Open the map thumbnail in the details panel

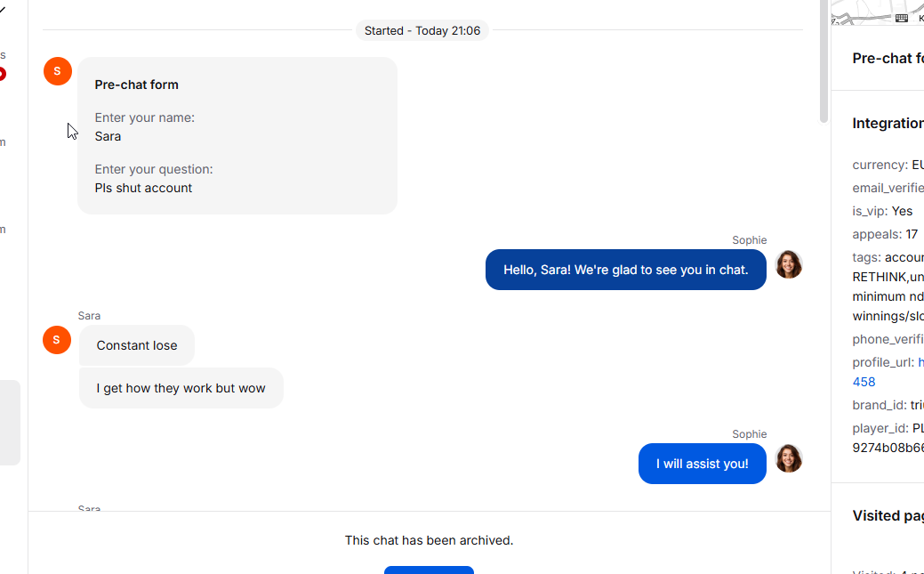click(x=878, y=12)
